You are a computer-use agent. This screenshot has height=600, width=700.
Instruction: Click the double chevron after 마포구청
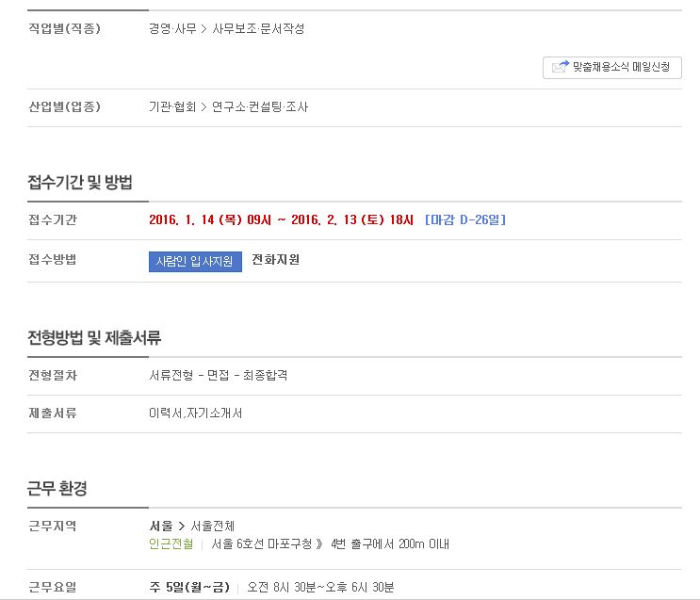click(319, 543)
